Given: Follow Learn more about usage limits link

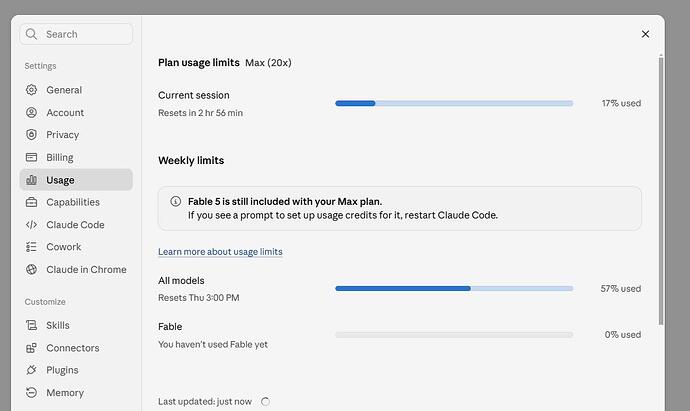Looking at the screenshot, I should coord(220,252).
